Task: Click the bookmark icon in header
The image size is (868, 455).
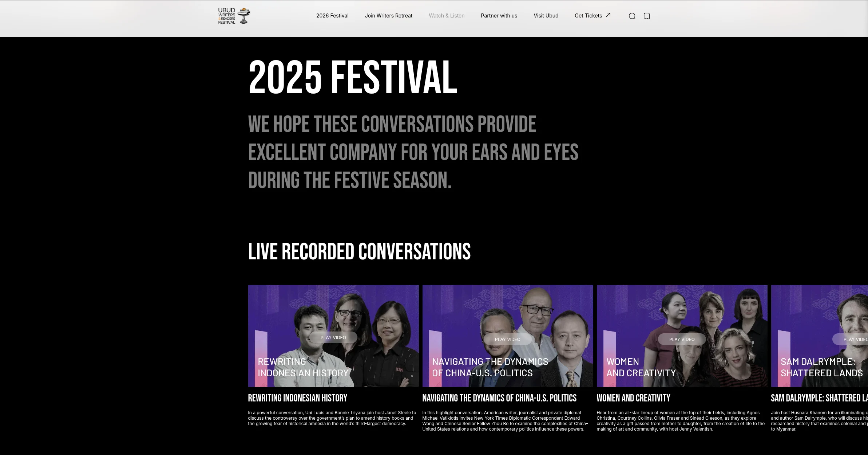Action: [x=647, y=16]
